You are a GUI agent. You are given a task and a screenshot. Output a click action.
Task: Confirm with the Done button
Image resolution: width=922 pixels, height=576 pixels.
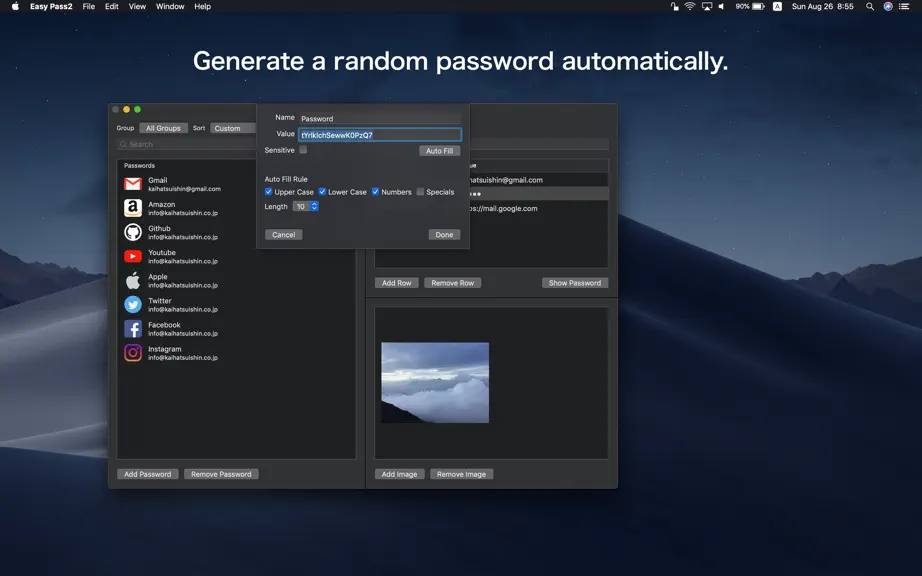pos(444,235)
